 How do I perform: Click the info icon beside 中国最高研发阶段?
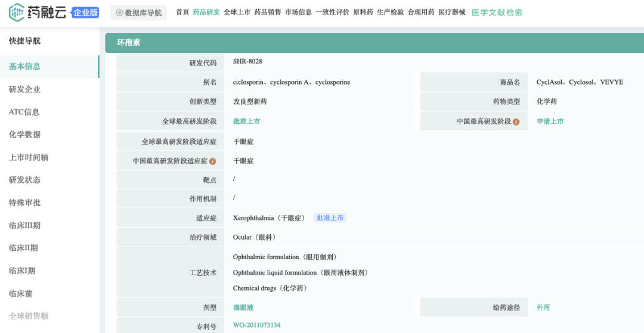tap(516, 122)
